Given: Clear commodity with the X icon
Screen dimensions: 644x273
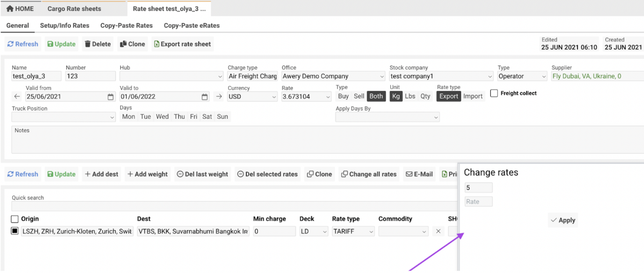Looking at the screenshot, I should pos(438,231).
